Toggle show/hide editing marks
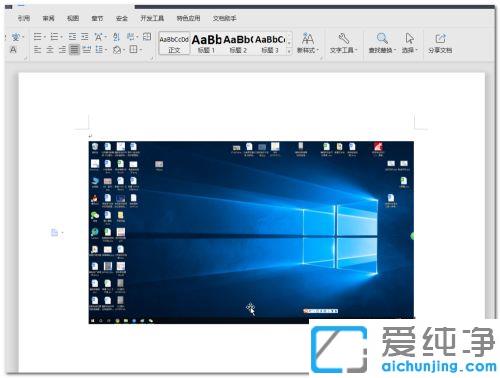Screen dimensions: 500x378 coord(131,36)
